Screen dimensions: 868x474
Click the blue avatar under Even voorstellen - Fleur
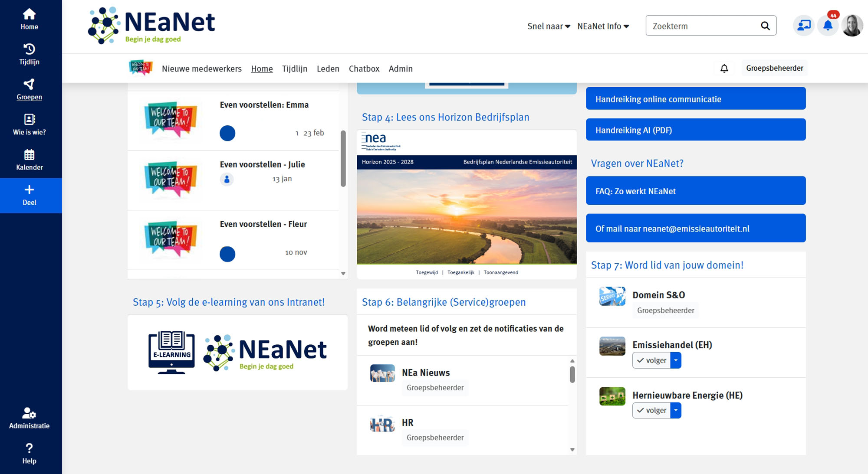[227, 254]
